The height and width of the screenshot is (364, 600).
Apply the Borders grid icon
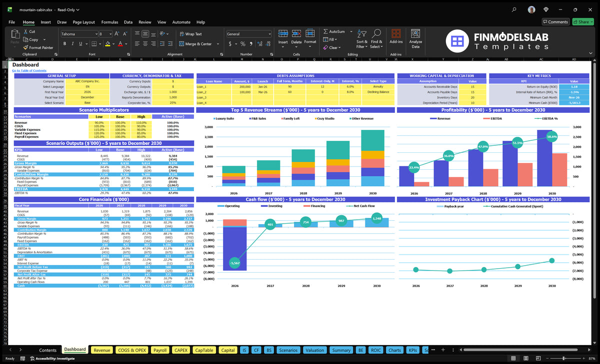pos(94,44)
